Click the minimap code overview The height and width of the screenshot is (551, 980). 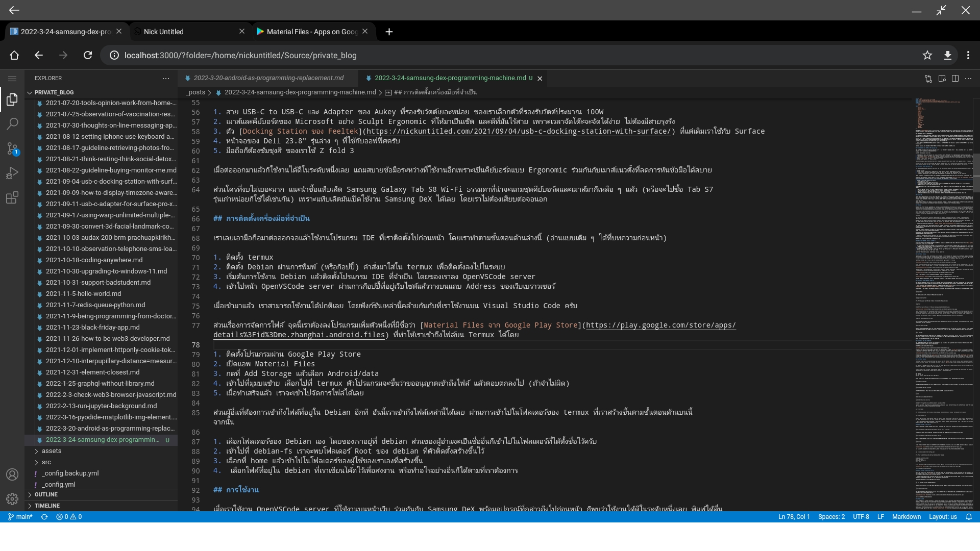pyautogui.click(x=943, y=305)
